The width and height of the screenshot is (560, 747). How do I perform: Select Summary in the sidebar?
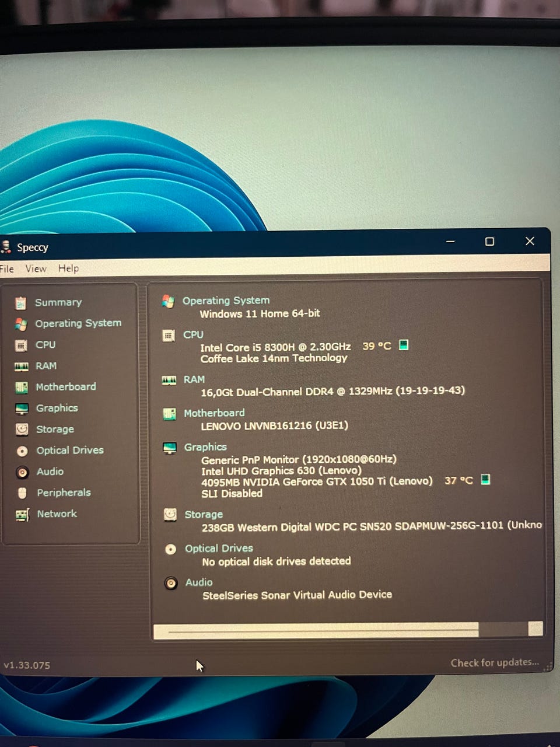[x=58, y=302]
